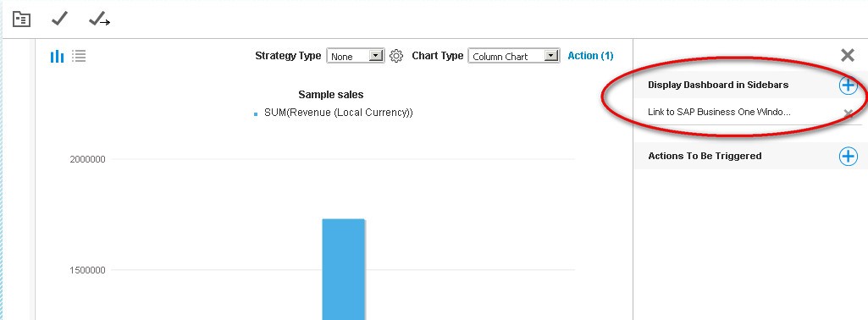This screenshot has width=868, height=320.
Task: Open the Action (1) link
Action: point(590,56)
